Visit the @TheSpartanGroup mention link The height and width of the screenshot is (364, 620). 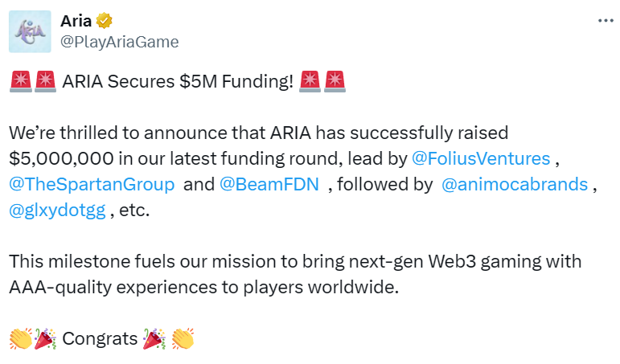[x=92, y=184]
